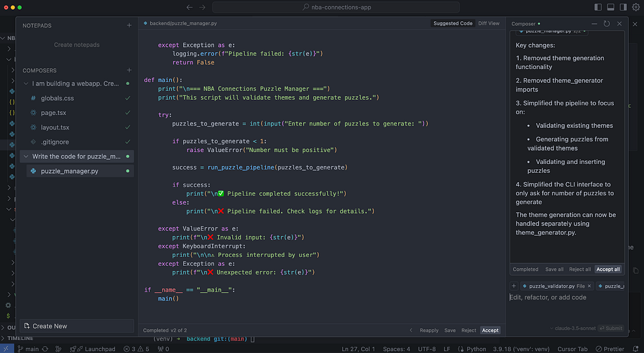The height and width of the screenshot is (353, 644).
Task: Click the main git branch in status bar
Action: pyautogui.click(x=28, y=349)
